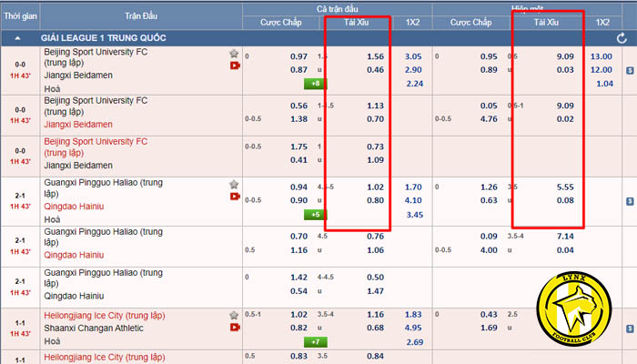Select handicap odds 0.41
The image size is (637, 364).
tap(298, 160)
